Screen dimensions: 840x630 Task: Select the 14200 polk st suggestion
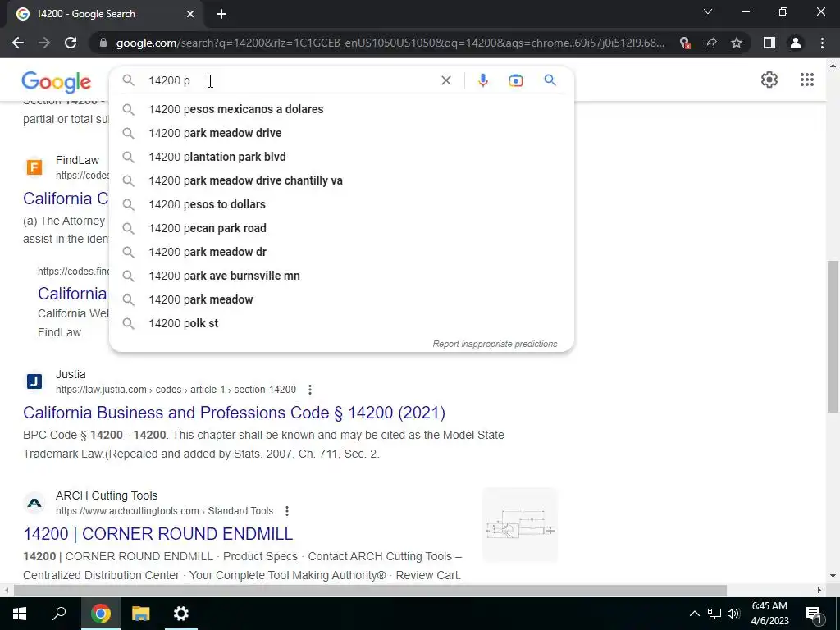(x=341, y=323)
